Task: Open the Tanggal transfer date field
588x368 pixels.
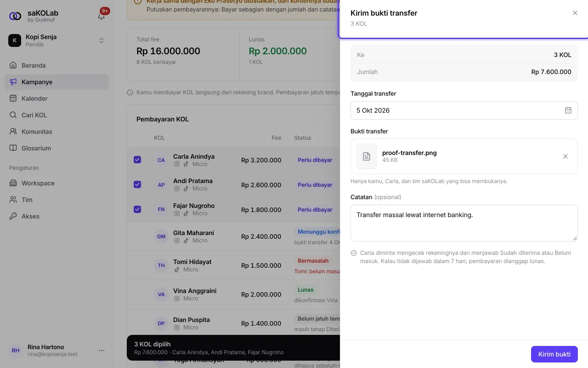Action: tap(464, 110)
